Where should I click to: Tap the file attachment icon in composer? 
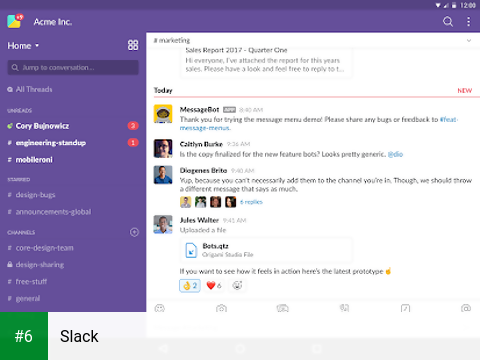344,308
